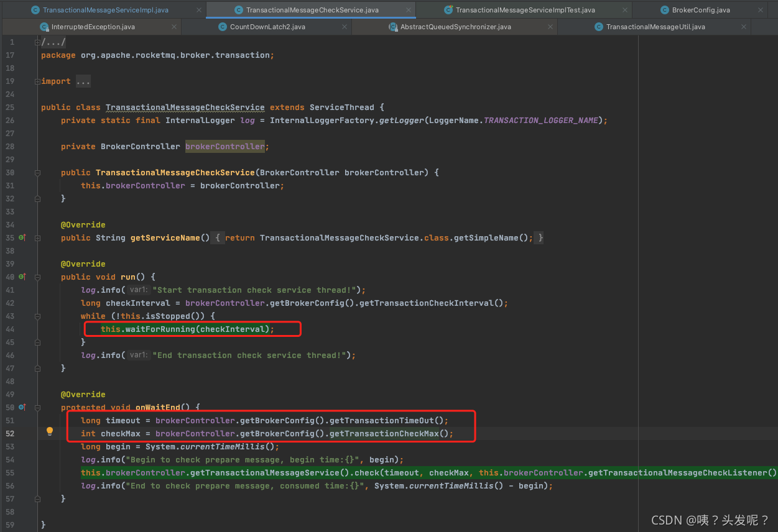Click 'getTransactionCheckInterval' on line 42

(x=427, y=303)
